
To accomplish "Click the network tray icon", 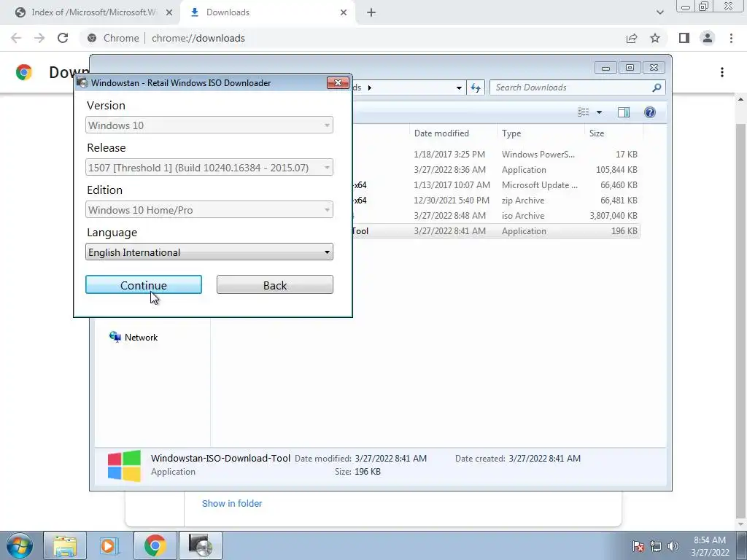I will (x=656, y=545).
